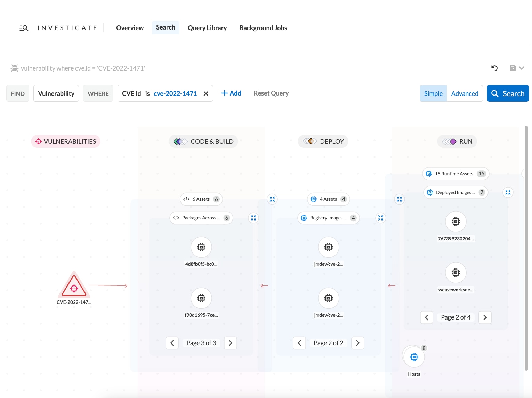Screen dimensions: 532x398
Task: Expand the 15 Runtime Assets pill
Action: [456, 173]
